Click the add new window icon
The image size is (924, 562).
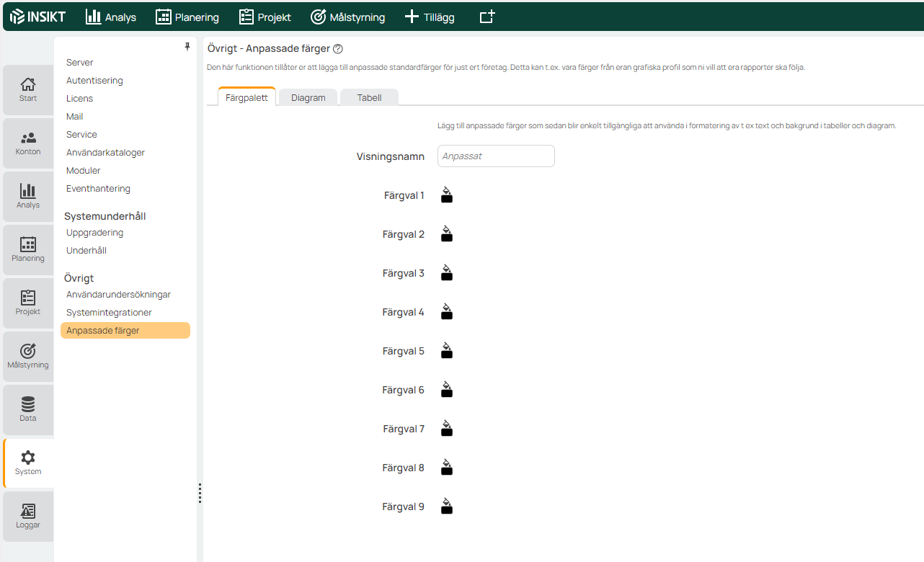click(x=487, y=17)
